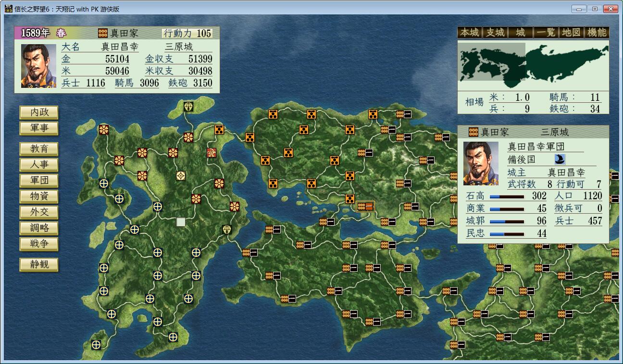This screenshot has height=364, width=623.
Task: Click the Sanada six-coin crest in the top-left panel
Action: click(103, 33)
